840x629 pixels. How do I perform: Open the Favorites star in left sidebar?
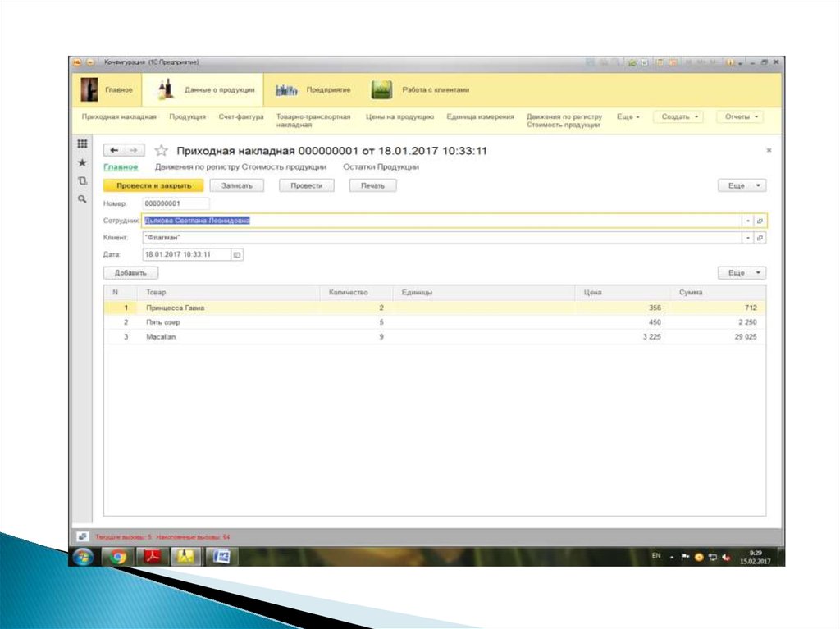82,162
